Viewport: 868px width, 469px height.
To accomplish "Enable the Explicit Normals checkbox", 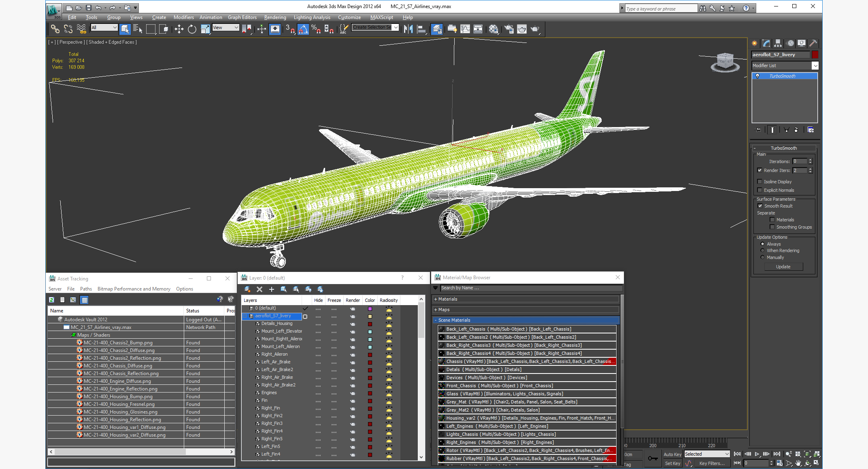I will [x=759, y=190].
